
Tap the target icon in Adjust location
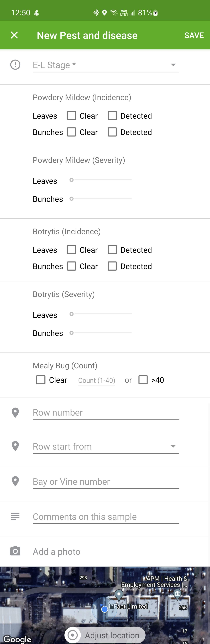pos(73,635)
